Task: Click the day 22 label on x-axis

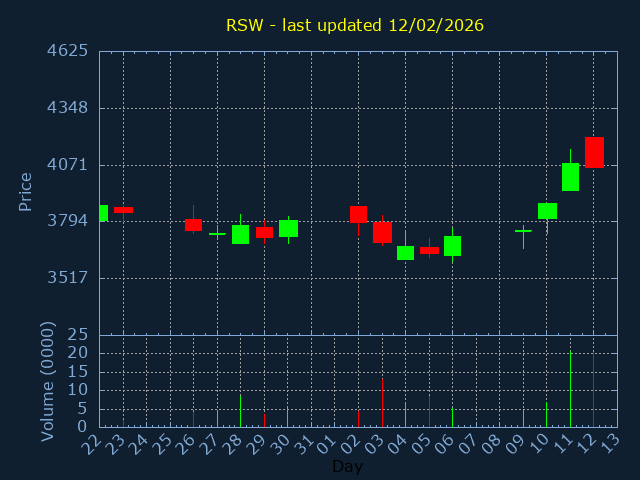Action: (93, 444)
